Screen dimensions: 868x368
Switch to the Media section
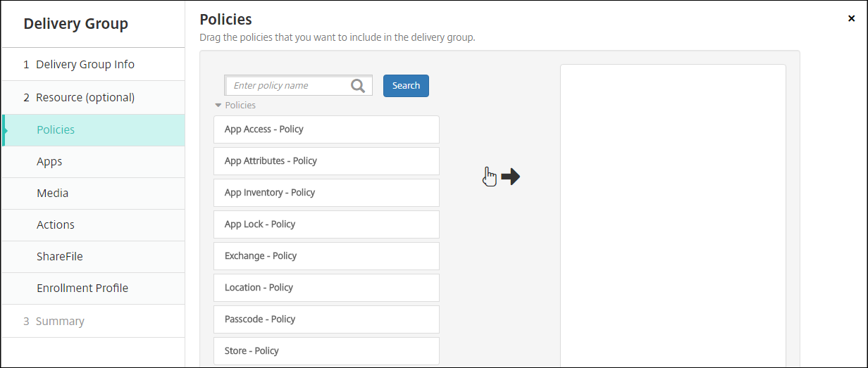coord(52,193)
